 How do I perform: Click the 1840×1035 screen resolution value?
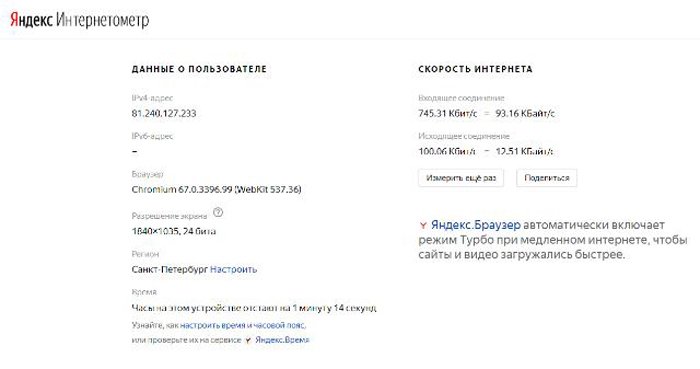pyautogui.click(x=174, y=231)
